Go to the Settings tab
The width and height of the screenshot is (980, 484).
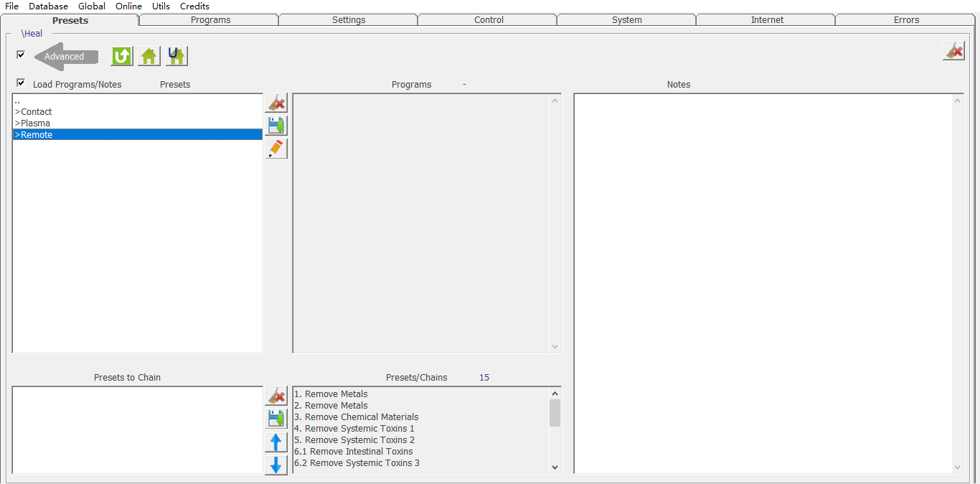349,20
